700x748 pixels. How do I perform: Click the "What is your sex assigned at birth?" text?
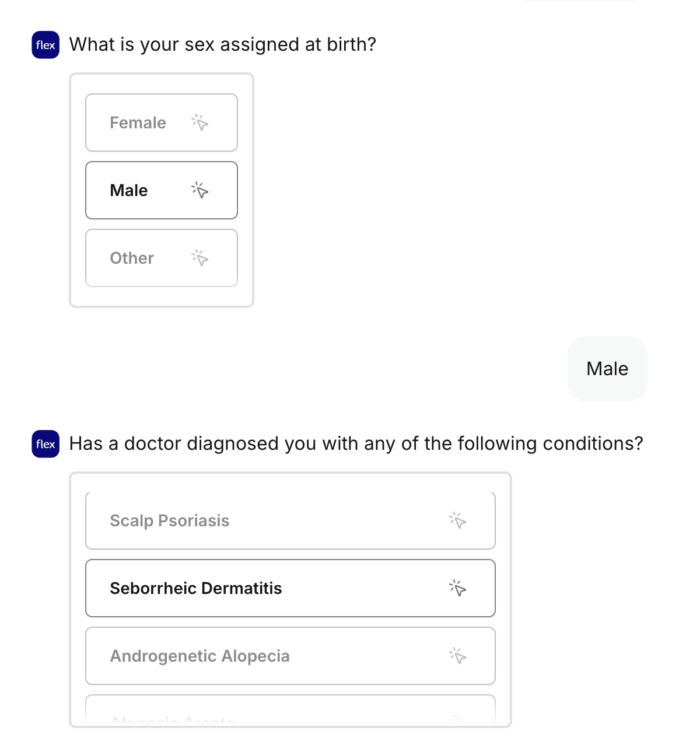pos(223,45)
